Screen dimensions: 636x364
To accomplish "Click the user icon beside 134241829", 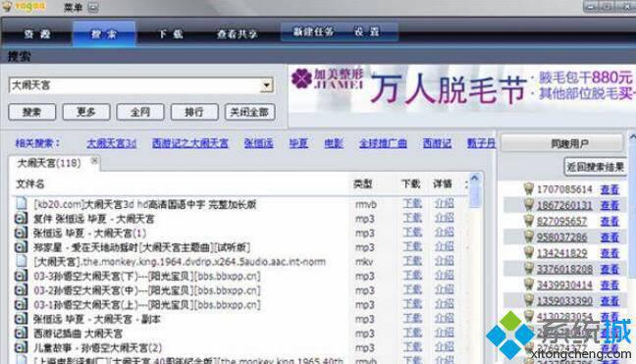I will point(528,252).
